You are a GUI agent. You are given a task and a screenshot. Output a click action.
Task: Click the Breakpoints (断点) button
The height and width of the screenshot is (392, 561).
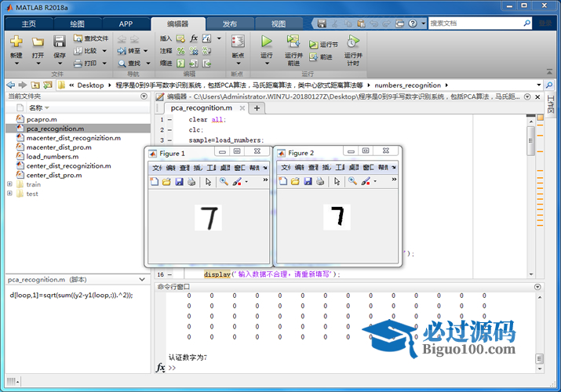pos(238,44)
